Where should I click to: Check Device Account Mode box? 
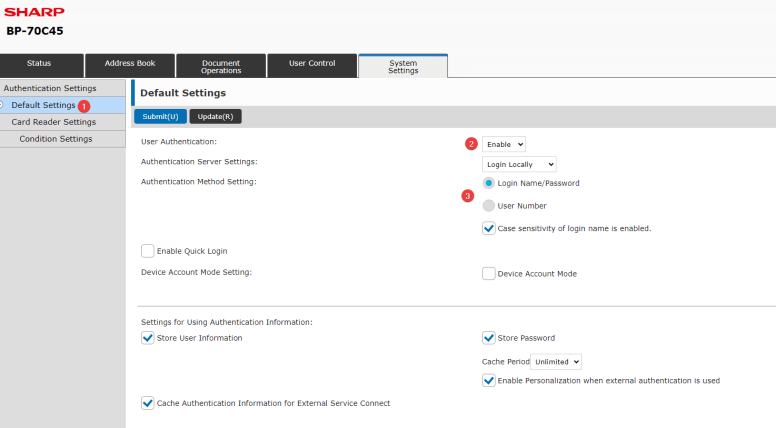click(x=489, y=273)
